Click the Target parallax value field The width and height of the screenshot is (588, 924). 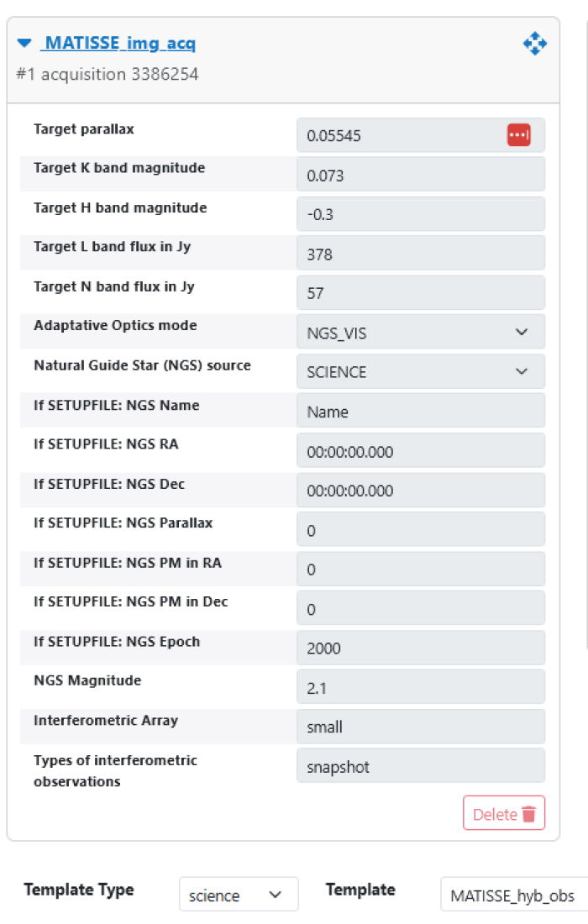[399, 134]
